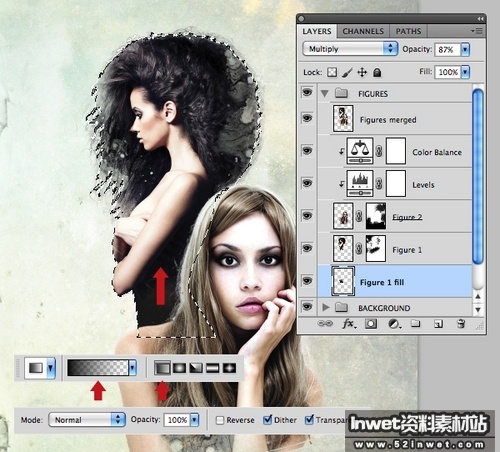This screenshot has height=452, width=500.
Task: Click the layers scroll down arrow
Action: pos(478,310)
